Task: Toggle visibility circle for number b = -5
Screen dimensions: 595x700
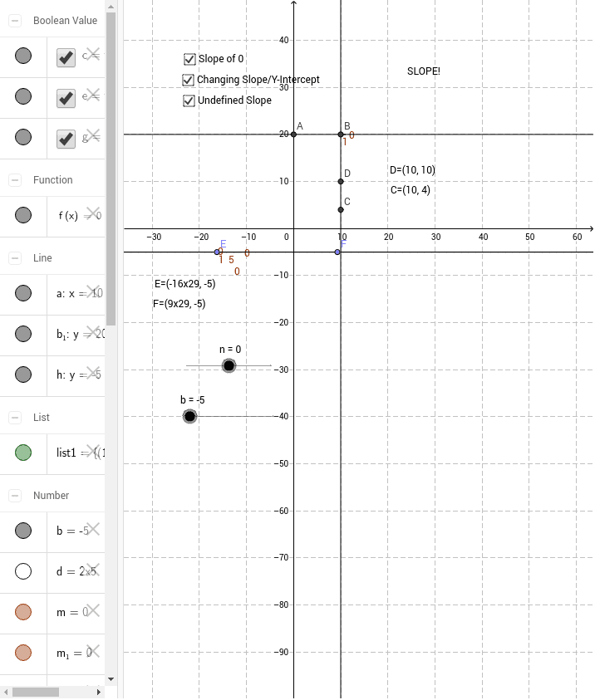Action: tap(23, 531)
